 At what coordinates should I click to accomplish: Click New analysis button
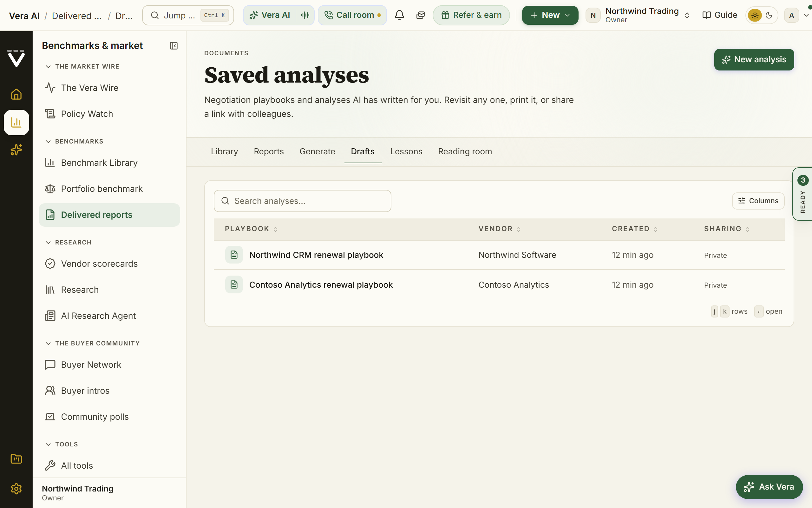pyautogui.click(x=754, y=59)
